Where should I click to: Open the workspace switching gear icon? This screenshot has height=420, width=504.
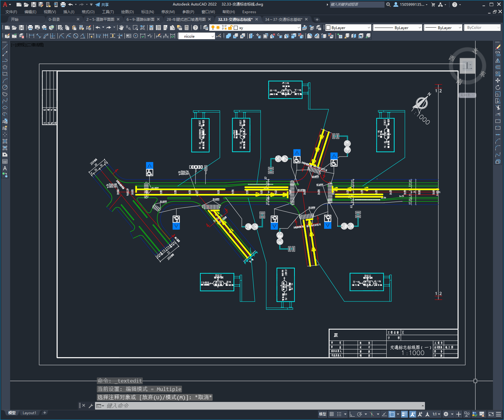click(x=446, y=414)
